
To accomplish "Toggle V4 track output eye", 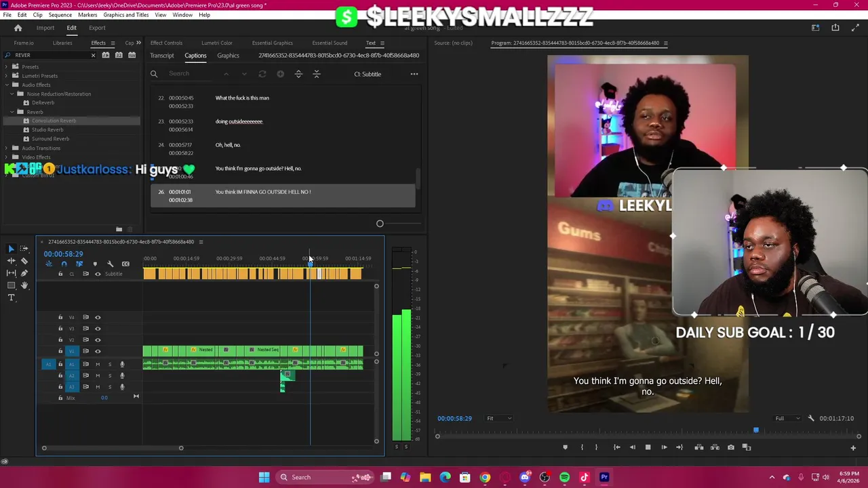I will (98, 317).
